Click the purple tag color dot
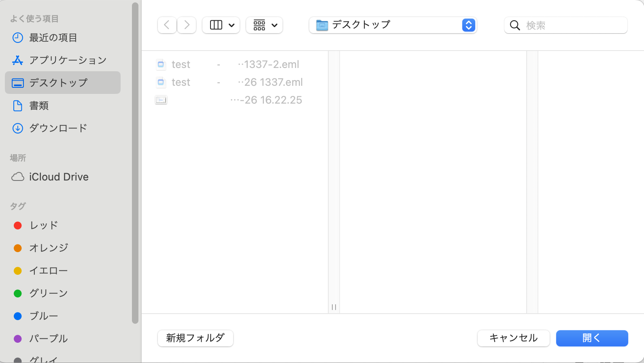 point(18,339)
